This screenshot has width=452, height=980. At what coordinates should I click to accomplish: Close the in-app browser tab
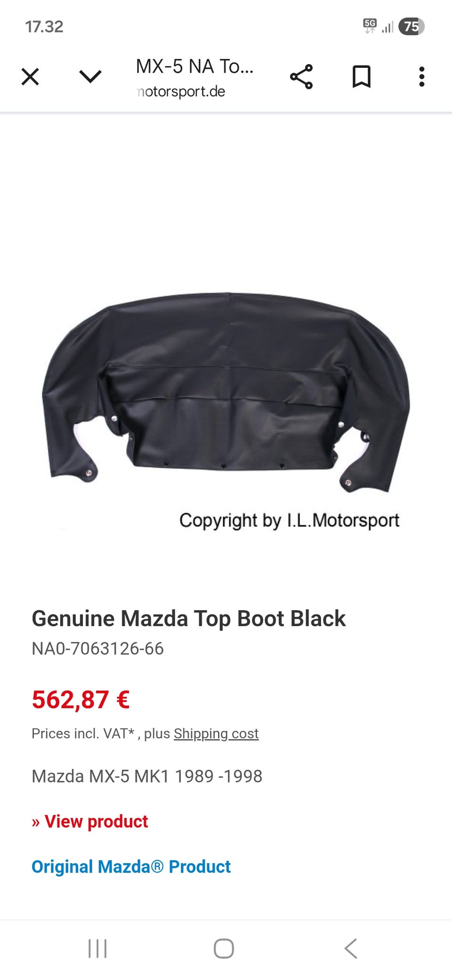tap(30, 76)
